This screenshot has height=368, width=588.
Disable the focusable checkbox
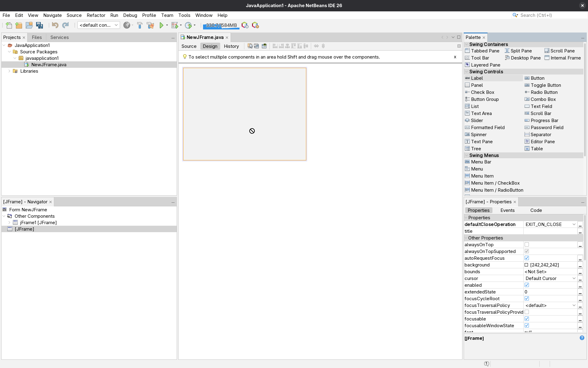pos(527,319)
